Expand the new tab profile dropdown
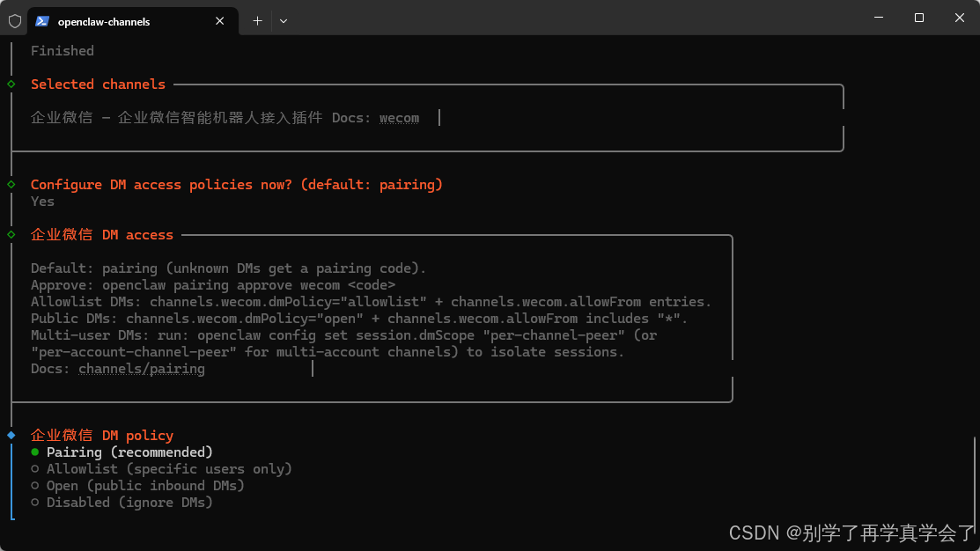 point(284,21)
